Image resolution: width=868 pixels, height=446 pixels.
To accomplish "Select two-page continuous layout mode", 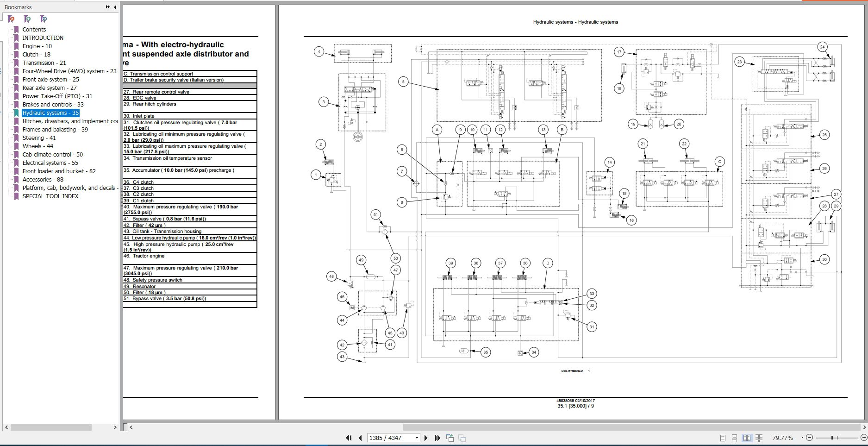I will (759, 438).
